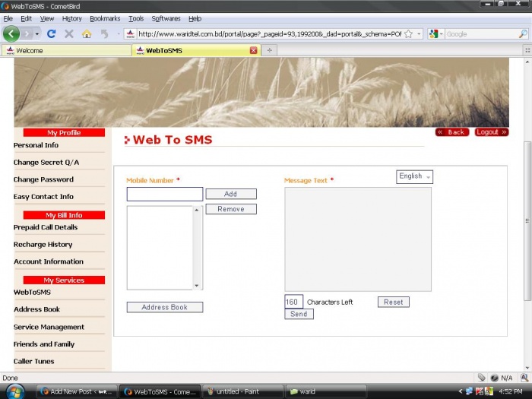This screenshot has width=532, height=399.
Task: Click the Remove button
Action: pyautogui.click(x=231, y=209)
